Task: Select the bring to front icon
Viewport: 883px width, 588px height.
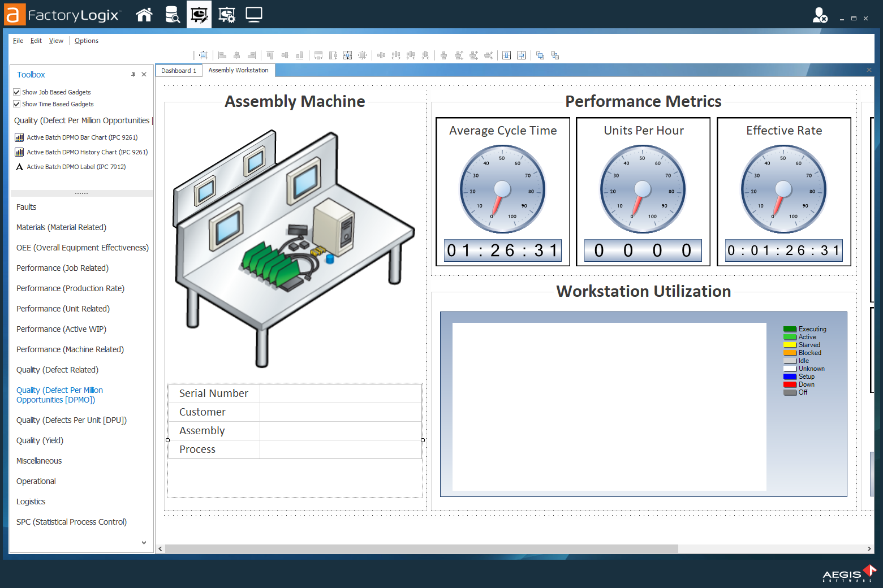Action: coord(540,55)
